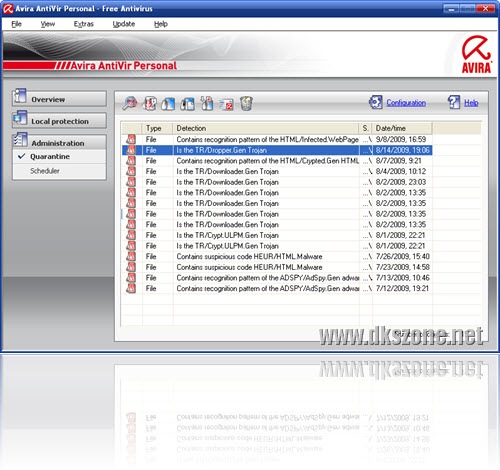Open the Update menu
This screenshot has width=500, height=470.
(x=124, y=24)
